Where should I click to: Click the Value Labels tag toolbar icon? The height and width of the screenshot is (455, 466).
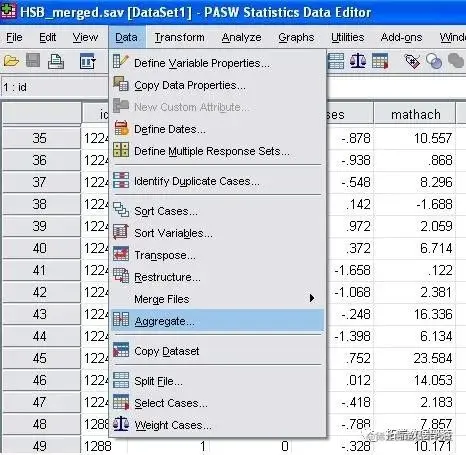point(412,61)
